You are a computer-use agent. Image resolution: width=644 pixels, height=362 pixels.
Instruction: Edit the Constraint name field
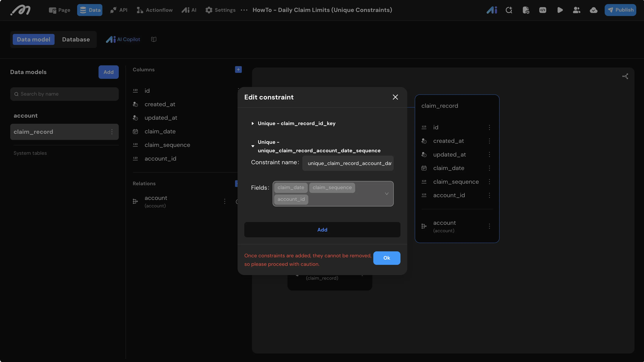[348, 163]
